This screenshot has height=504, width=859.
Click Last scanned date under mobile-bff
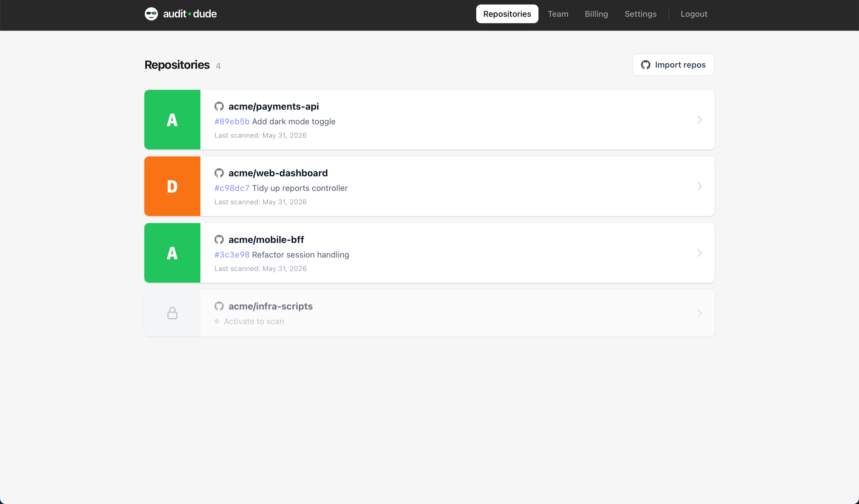tap(260, 269)
